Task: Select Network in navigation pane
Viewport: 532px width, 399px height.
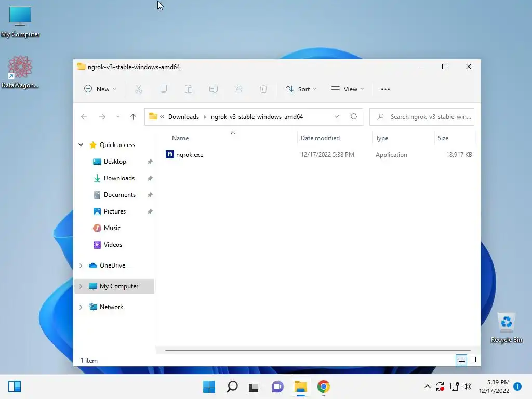Action: pyautogui.click(x=111, y=307)
